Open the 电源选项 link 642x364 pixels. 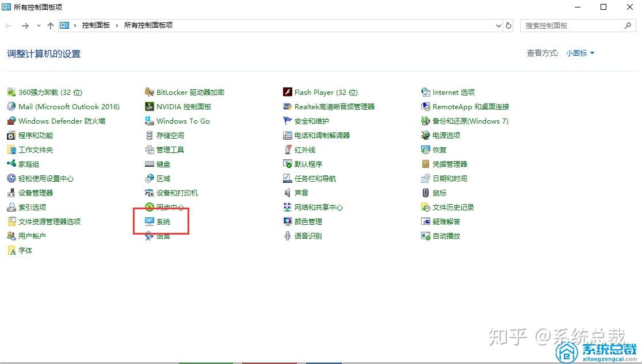(446, 135)
